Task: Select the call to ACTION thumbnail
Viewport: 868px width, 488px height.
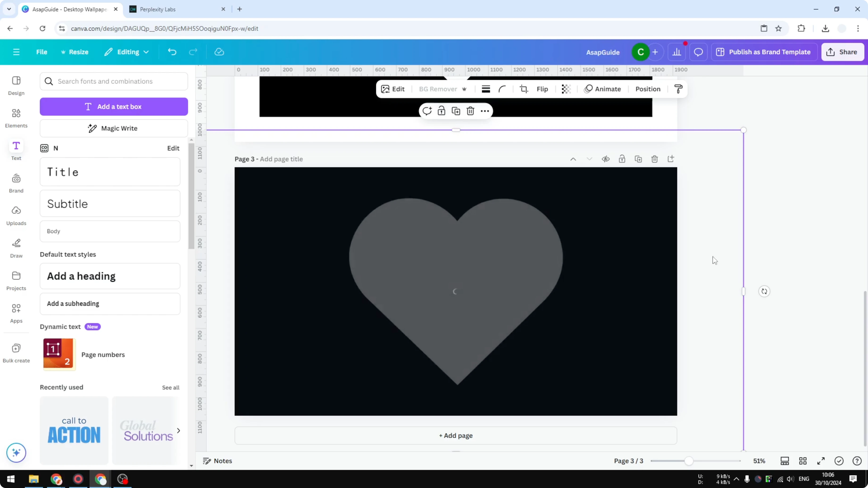Action: (74, 431)
